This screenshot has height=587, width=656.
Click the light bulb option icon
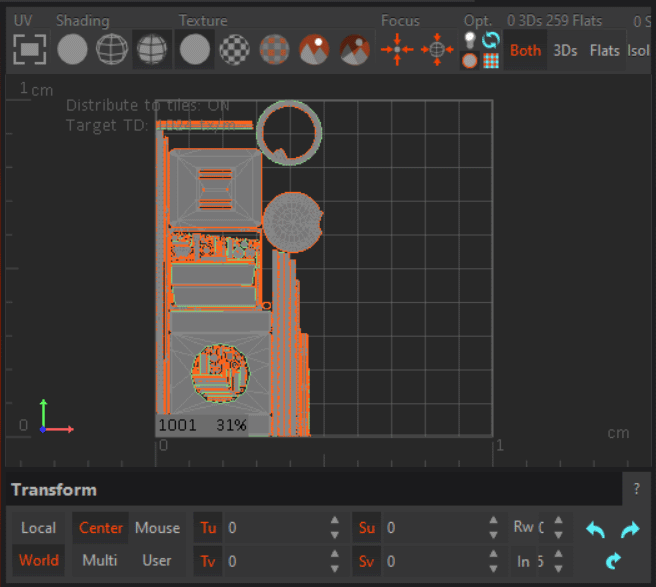point(470,40)
